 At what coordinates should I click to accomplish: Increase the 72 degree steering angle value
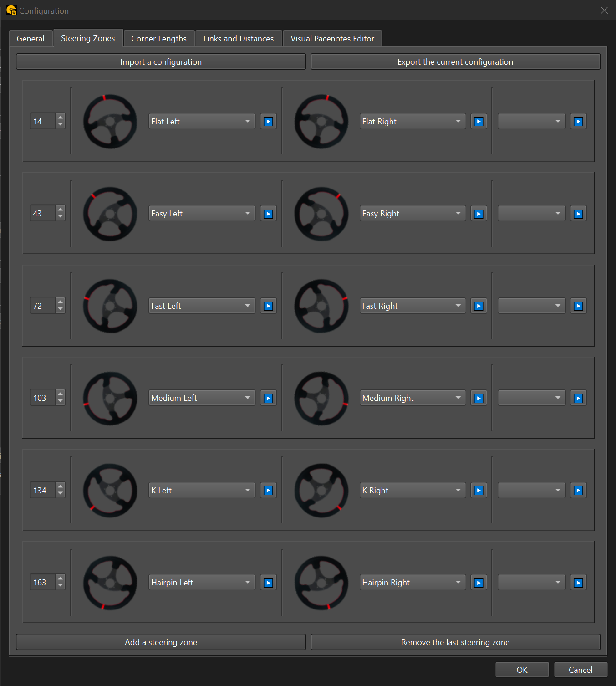coord(60,302)
